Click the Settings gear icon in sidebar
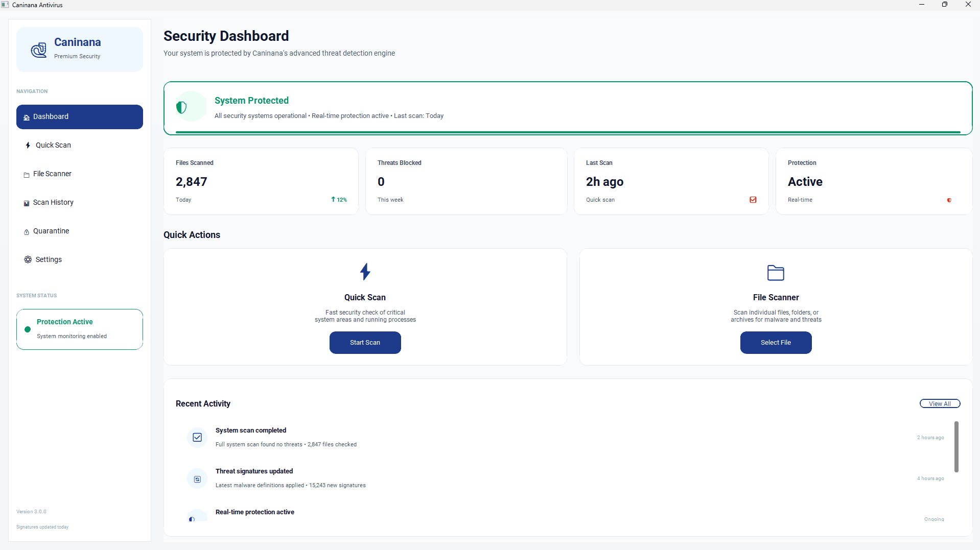The height and width of the screenshot is (550, 980). click(28, 259)
